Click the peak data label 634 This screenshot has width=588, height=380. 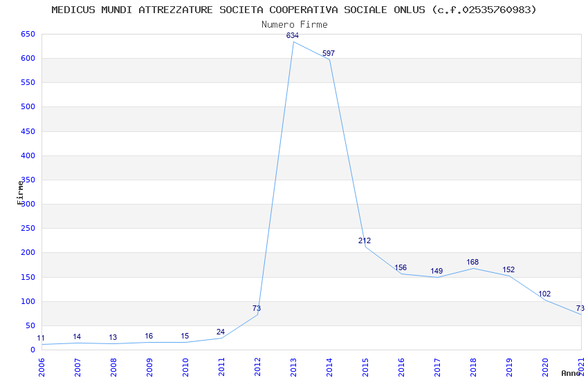[x=293, y=35]
